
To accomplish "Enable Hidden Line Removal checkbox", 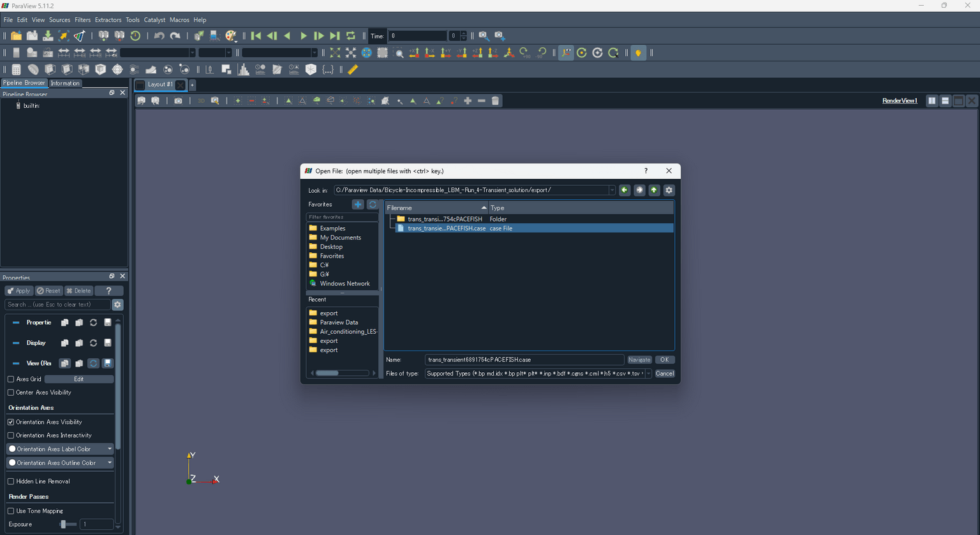I will [11, 481].
